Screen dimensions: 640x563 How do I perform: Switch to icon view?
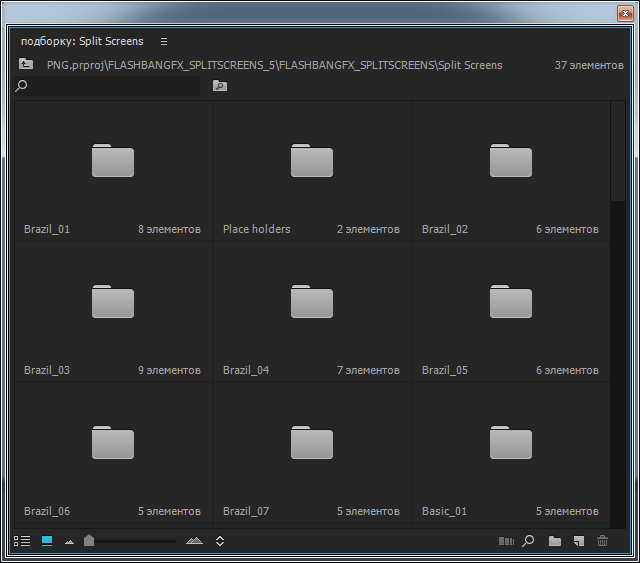[47, 541]
